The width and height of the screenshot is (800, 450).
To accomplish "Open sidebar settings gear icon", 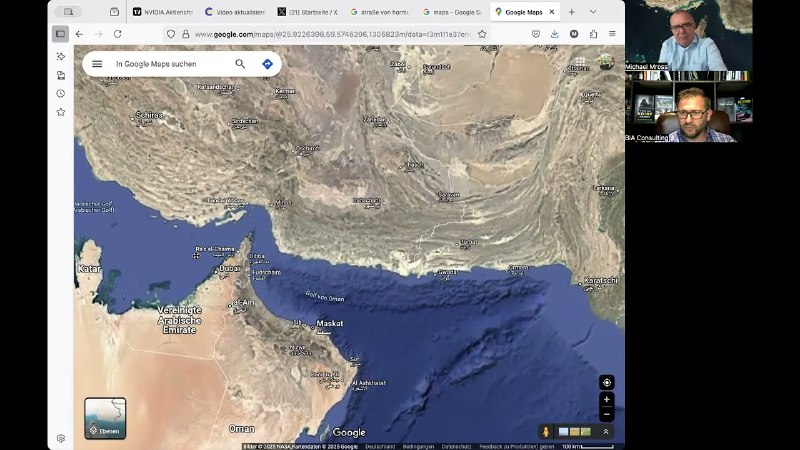I will [x=61, y=438].
